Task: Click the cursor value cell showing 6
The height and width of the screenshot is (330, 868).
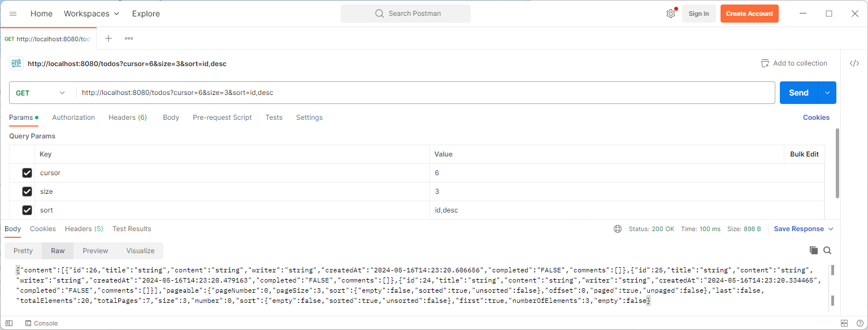Action: point(627,173)
